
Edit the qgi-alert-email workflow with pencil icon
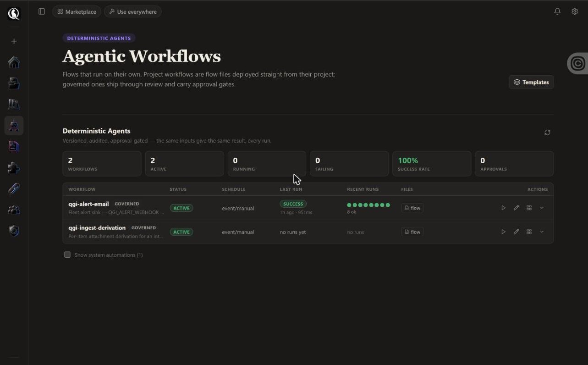[516, 208]
